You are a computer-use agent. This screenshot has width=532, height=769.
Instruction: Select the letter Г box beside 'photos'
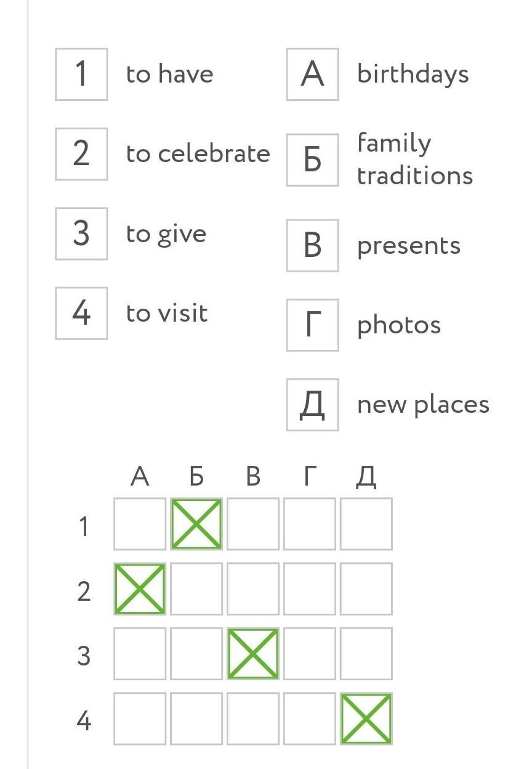[x=312, y=325]
